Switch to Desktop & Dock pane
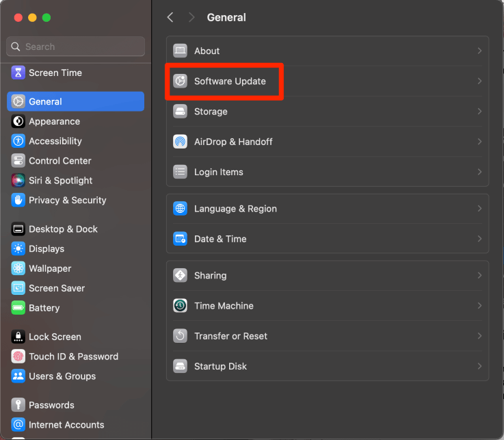 tap(63, 229)
